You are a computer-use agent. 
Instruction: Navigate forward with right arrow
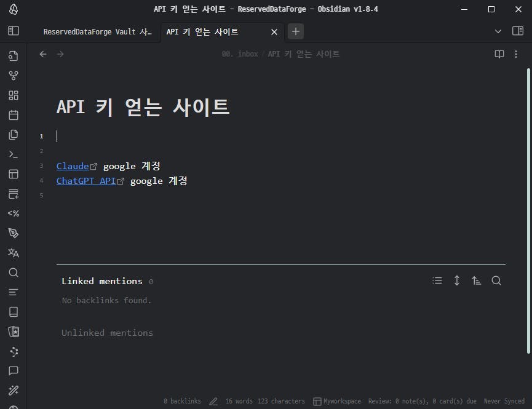pyautogui.click(x=60, y=54)
